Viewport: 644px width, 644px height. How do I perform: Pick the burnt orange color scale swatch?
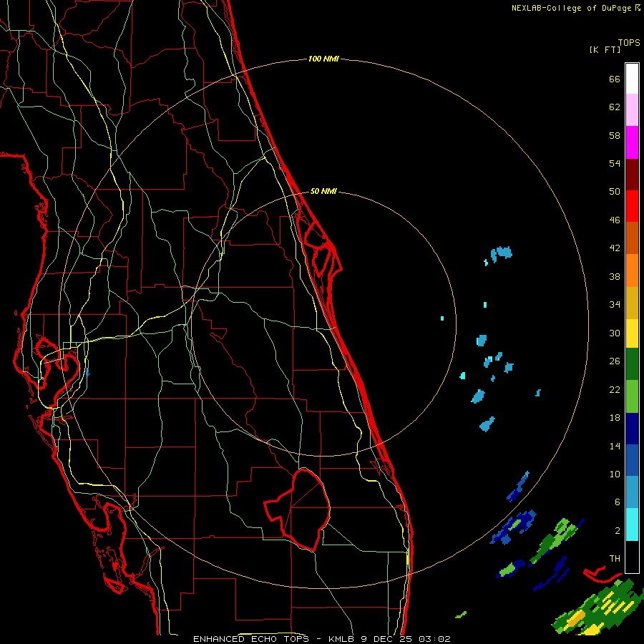632,238
